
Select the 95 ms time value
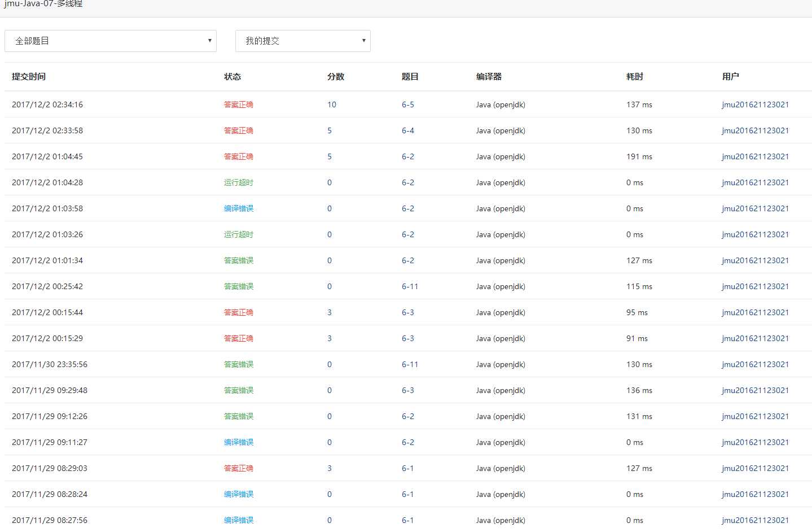coord(637,312)
